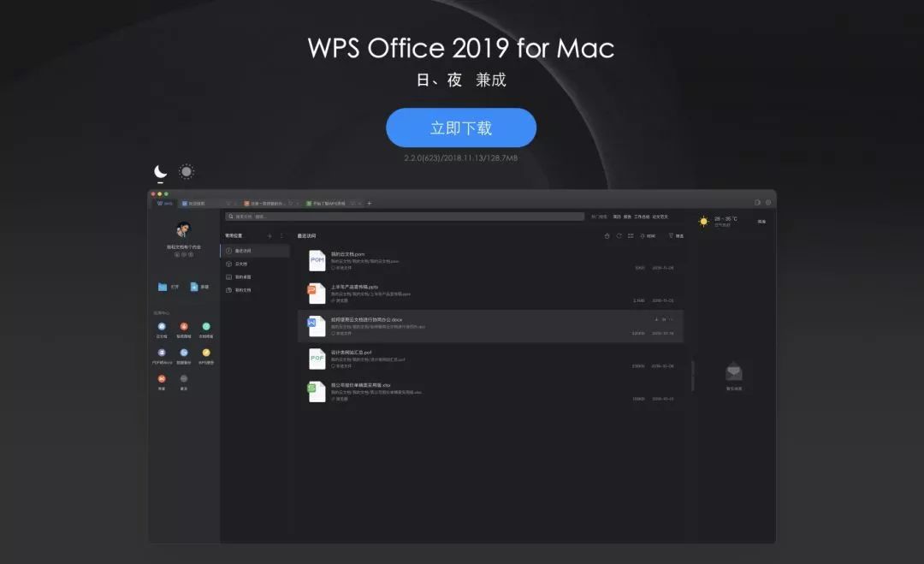Open the 时间 time sort dropdown
The image size is (924, 564).
[648, 235]
